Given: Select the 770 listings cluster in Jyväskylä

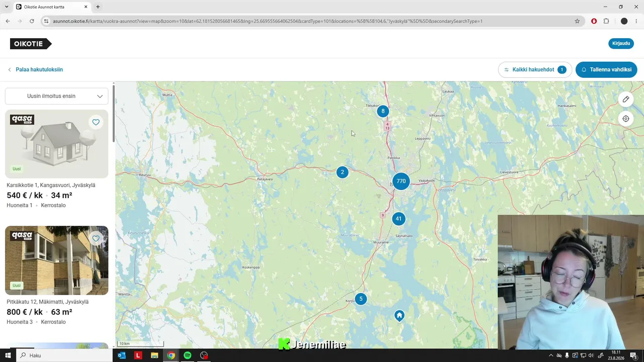Looking at the screenshot, I should pyautogui.click(x=401, y=181).
